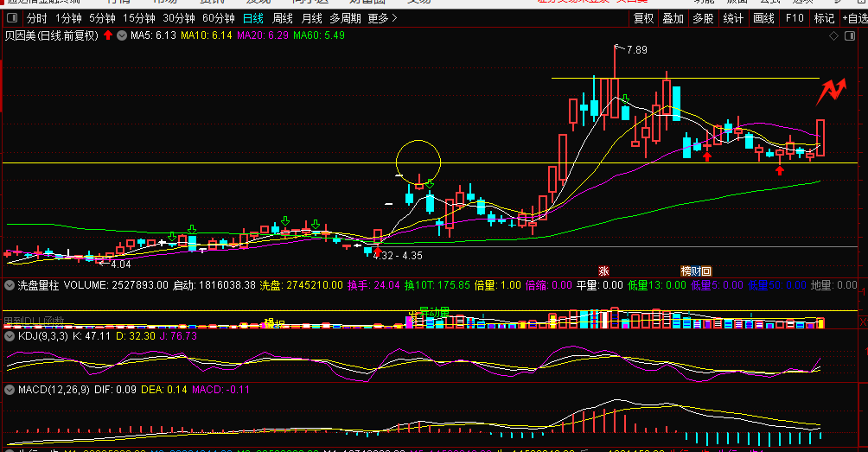The width and height of the screenshot is (868, 452).
Task: Click the MACD DEA: 0.14 value
Action: (x=164, y=390)
